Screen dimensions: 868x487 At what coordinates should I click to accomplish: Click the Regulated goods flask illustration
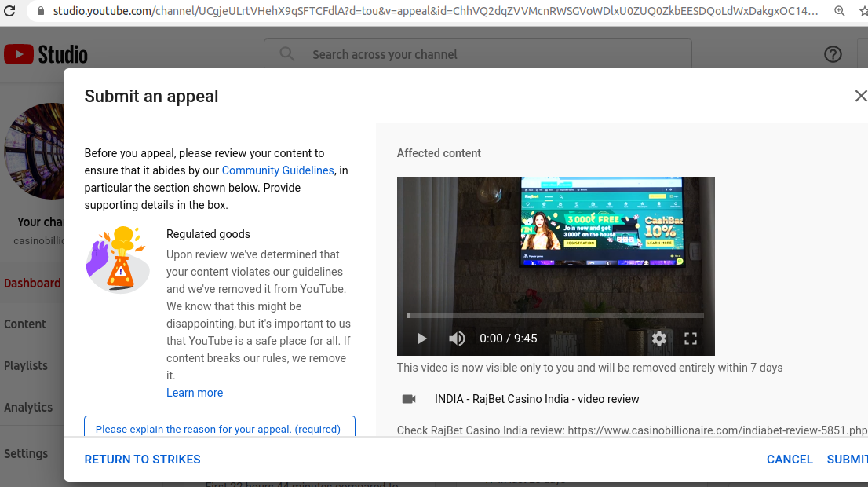118,259
